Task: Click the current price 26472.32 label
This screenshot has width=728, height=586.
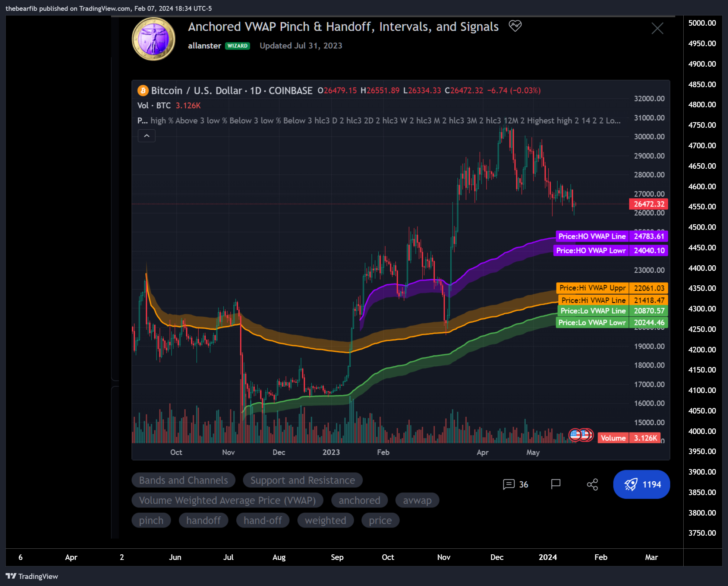Action: click(649, 204)
